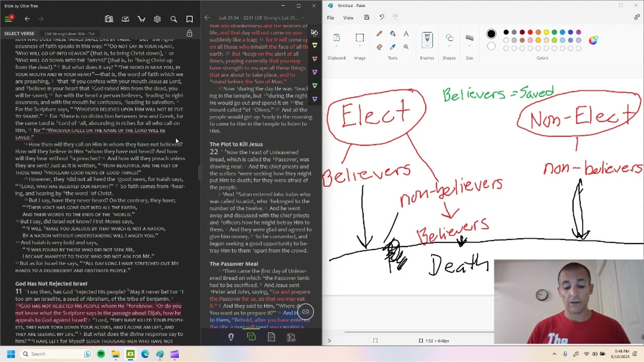Select the Text tool in Paint
Screen dimensions: 644x362
tap(406, 34)
